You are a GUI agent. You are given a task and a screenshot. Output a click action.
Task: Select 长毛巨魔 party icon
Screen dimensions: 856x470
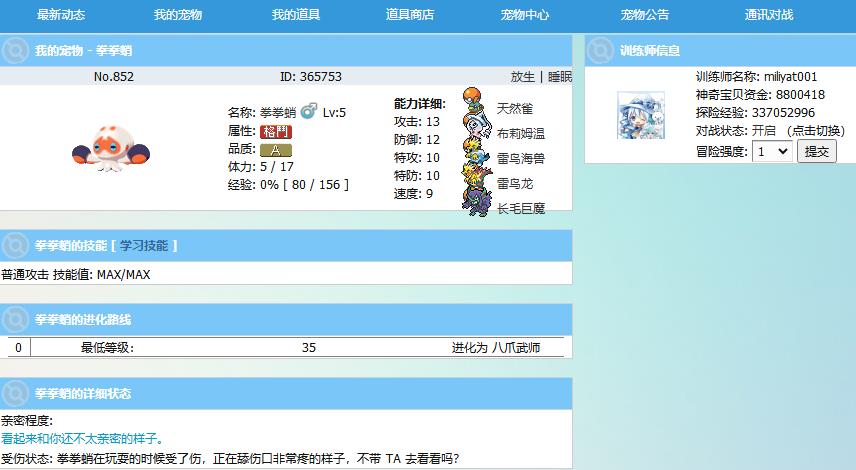click(476, 201)
